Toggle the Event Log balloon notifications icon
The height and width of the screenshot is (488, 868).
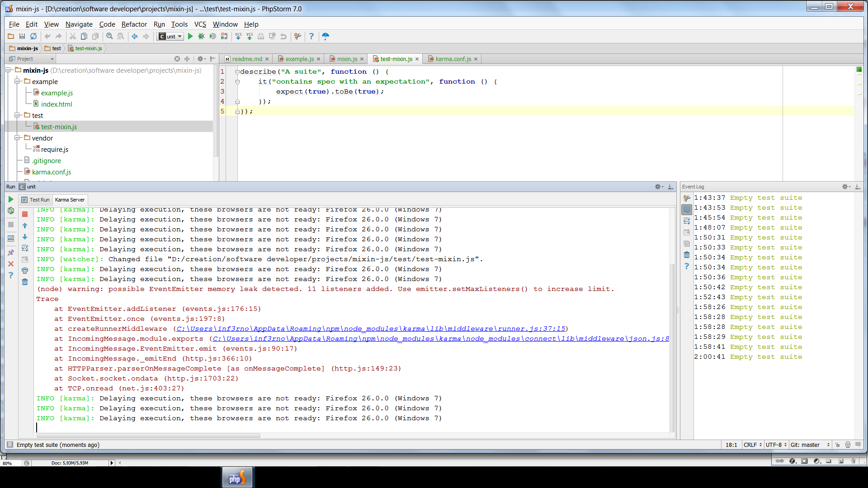pos(687,210)
